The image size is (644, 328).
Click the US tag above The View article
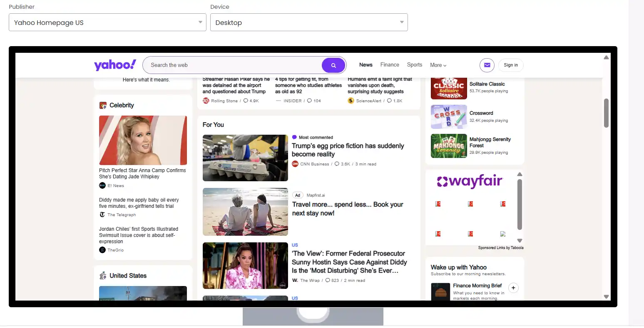click(x=295, y=245)
